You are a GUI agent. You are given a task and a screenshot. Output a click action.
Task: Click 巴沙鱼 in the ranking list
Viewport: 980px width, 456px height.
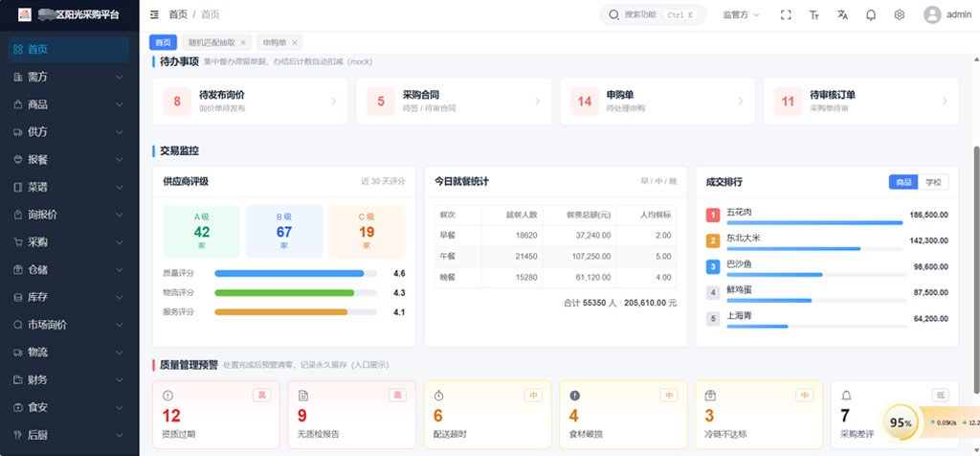tap(740, 264)
